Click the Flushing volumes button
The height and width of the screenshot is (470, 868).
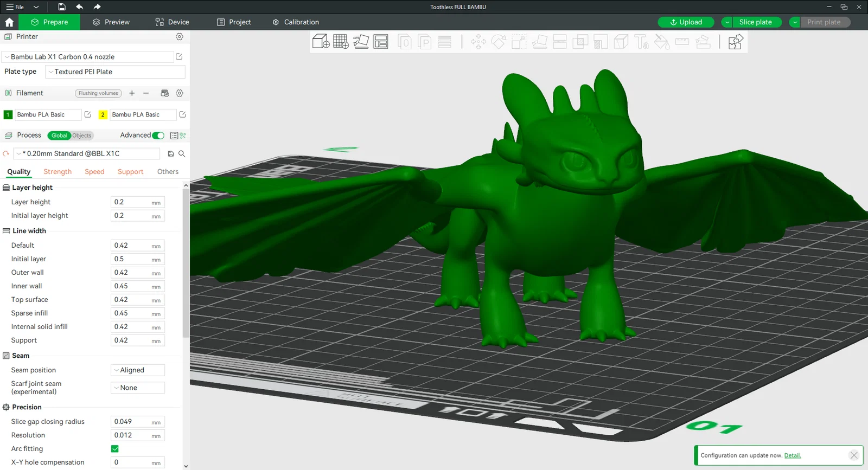tap(98, 93)
